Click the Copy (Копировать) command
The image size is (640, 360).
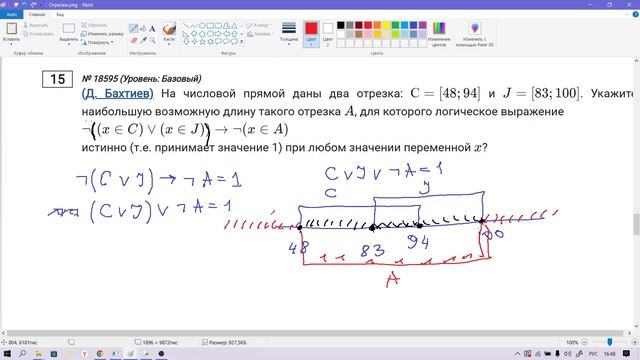(38, 34)
